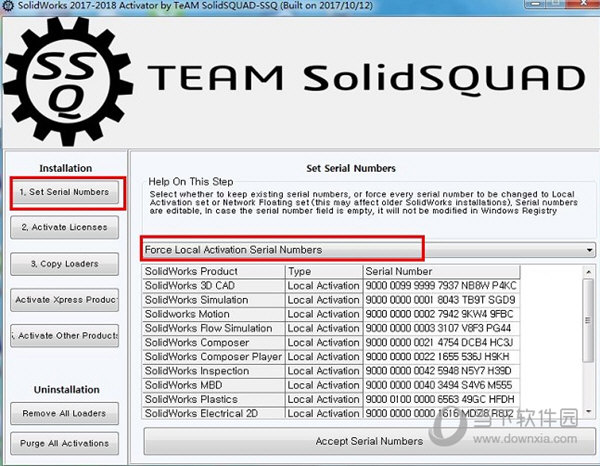Select the 'SolidWorks Plastics' product cell
The height and width of the screenshot is (466, 600).
tap(214, 399)
